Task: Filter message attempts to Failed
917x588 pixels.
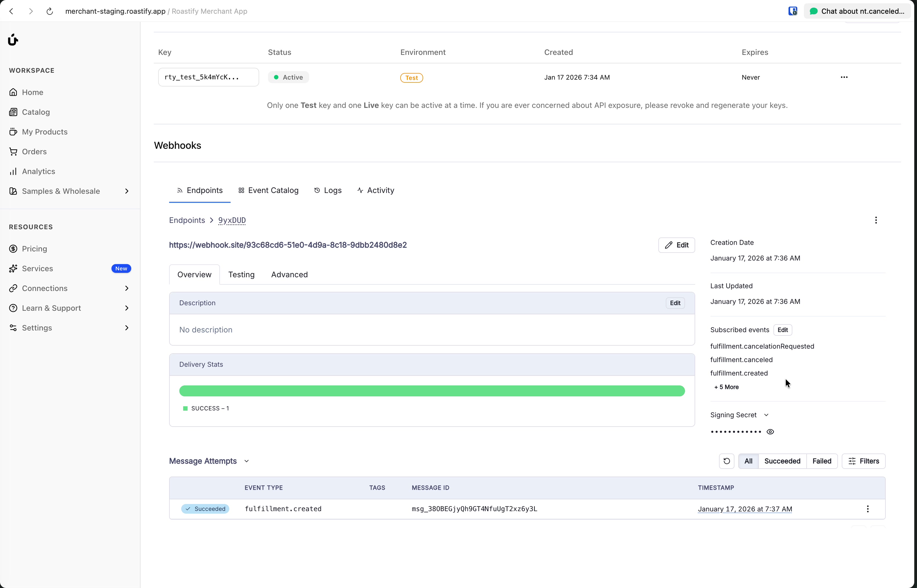Action: [821, 461]
